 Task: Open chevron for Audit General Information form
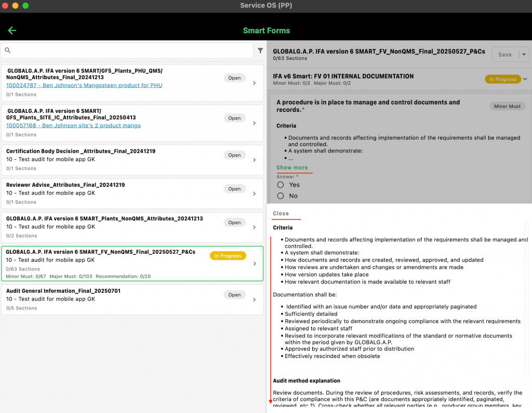click(254, 300)
